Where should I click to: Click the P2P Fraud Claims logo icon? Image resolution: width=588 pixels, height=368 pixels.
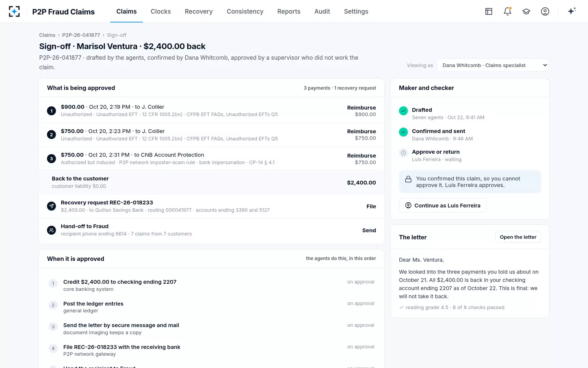click(14, 11)
